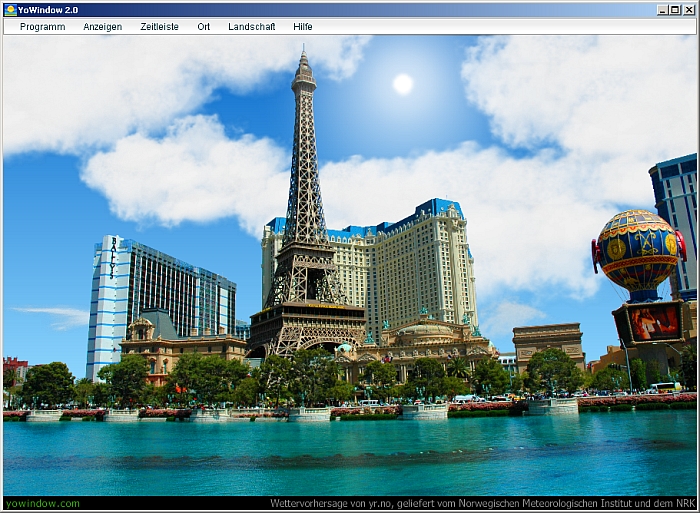
Task: Open the Anzeigen menu
Action: click(103, 27)
